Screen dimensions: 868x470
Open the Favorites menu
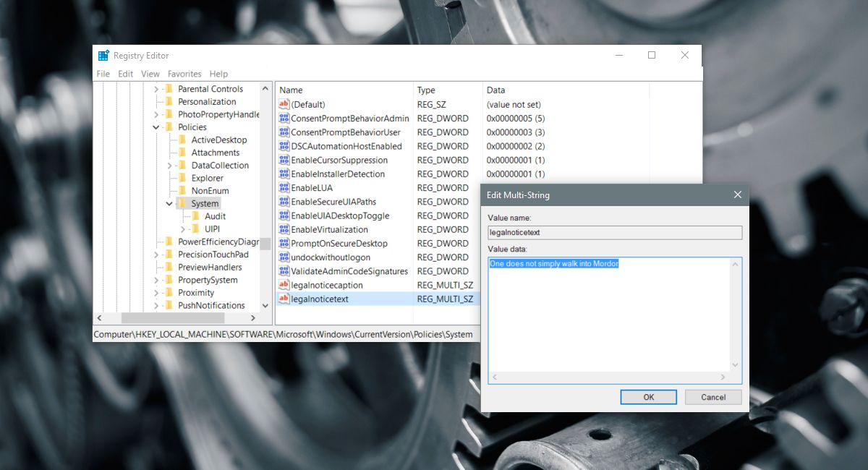pos(184,74)
